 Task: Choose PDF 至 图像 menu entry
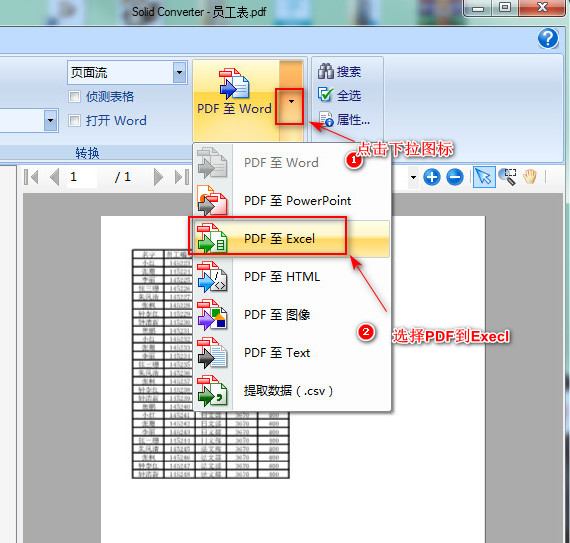point(292,315)
